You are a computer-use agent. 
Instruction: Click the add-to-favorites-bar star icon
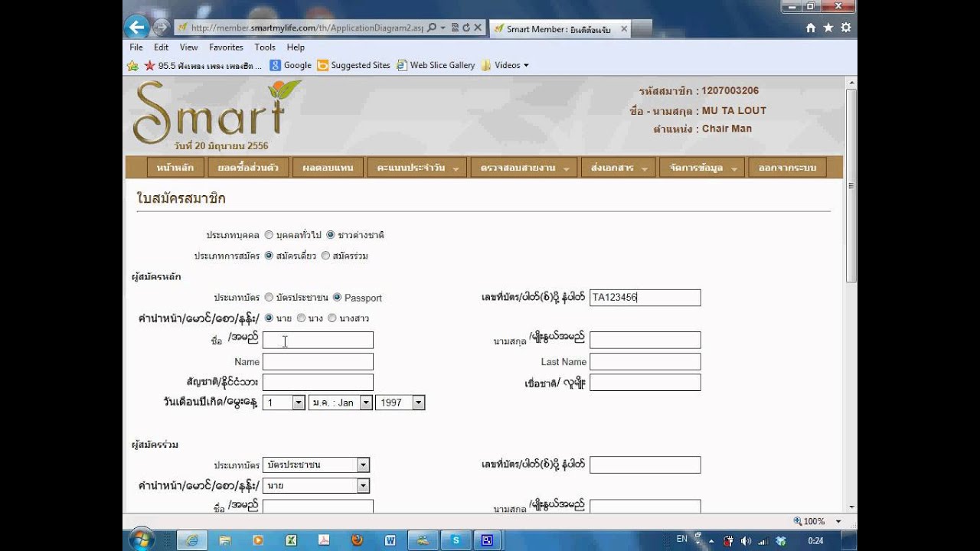click(132, 66)
